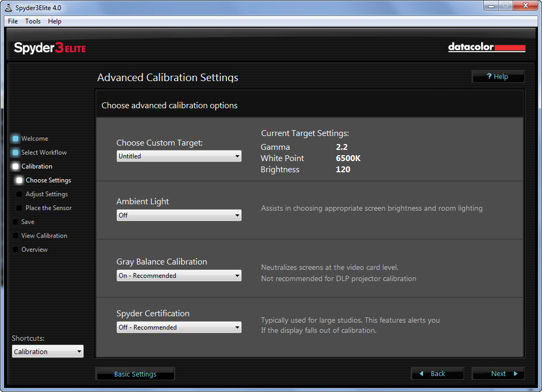Select View Calibration in the sidebar
Screen dimensions: 542x392
click(44, 236)
